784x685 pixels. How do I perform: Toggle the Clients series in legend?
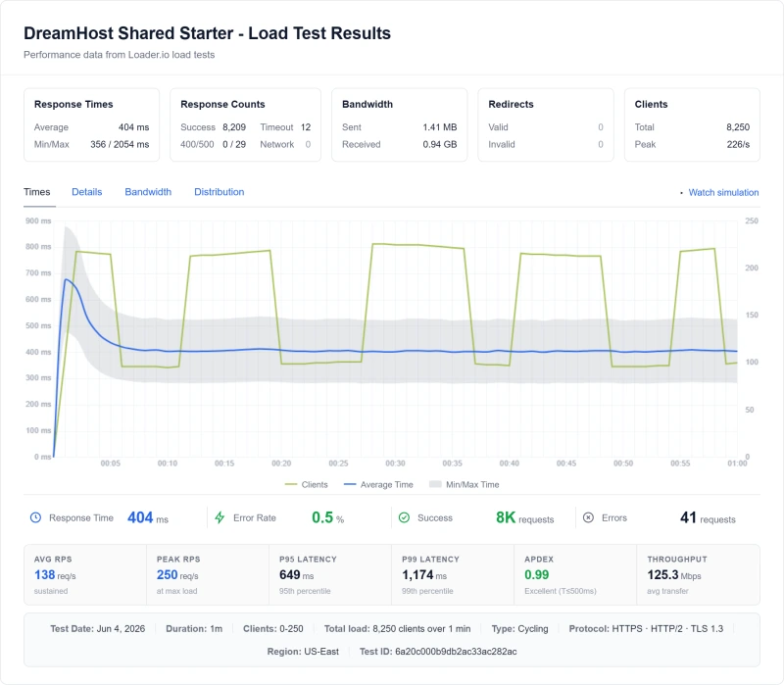[315, 484]
